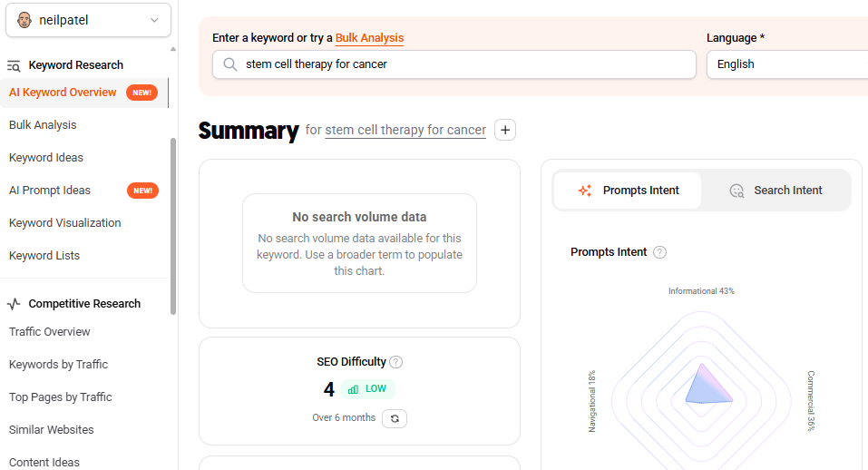Open Bulk Analysis from the sidebar
868x470 pixels.
click(x=43, y=125)
